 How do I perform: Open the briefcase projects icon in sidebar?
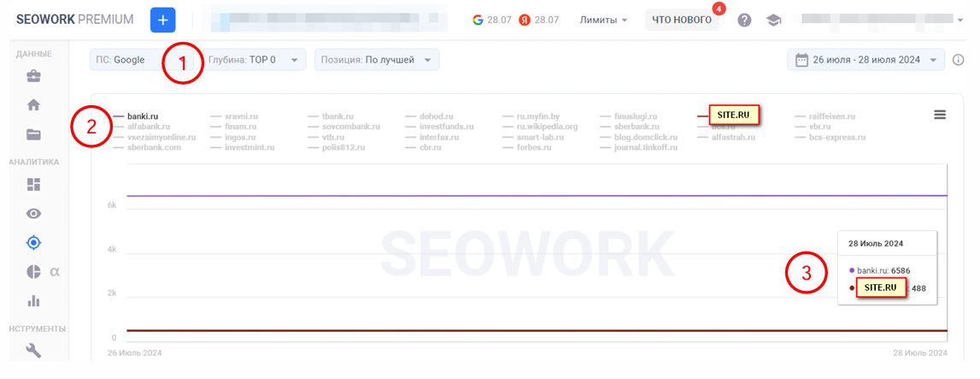tap(34, 77)
